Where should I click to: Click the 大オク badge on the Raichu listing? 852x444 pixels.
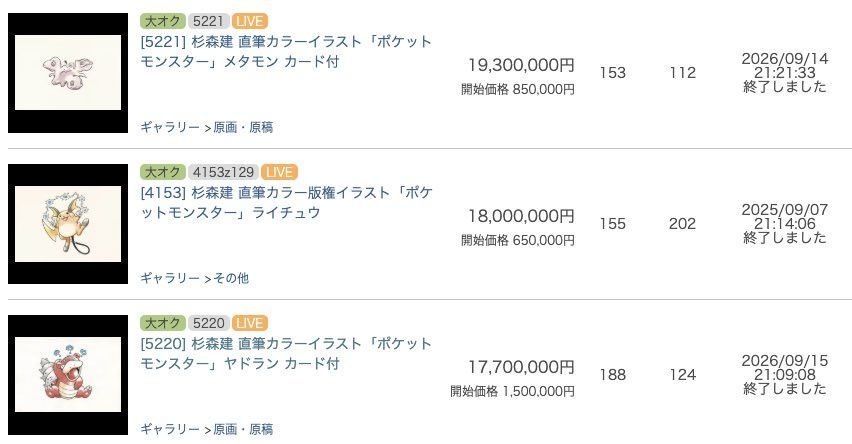pos(162,172)
